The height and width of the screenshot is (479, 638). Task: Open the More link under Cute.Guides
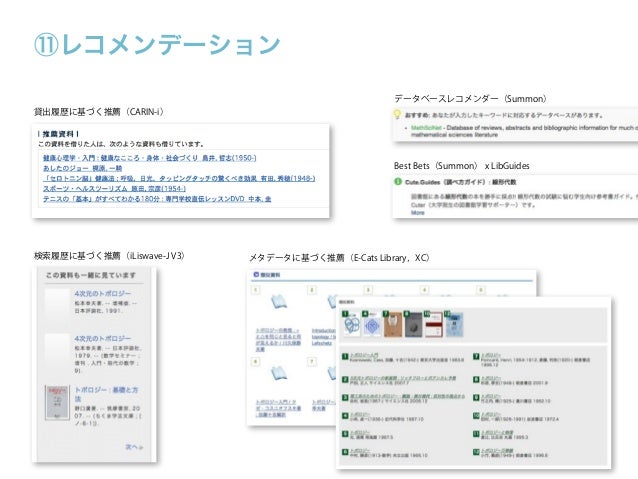point(417,212)
